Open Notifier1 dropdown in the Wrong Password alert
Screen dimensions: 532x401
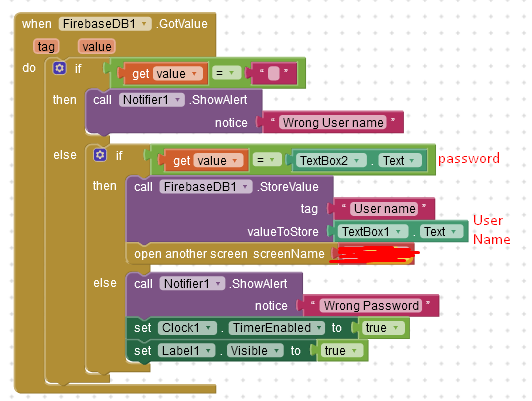coord(192,284)
